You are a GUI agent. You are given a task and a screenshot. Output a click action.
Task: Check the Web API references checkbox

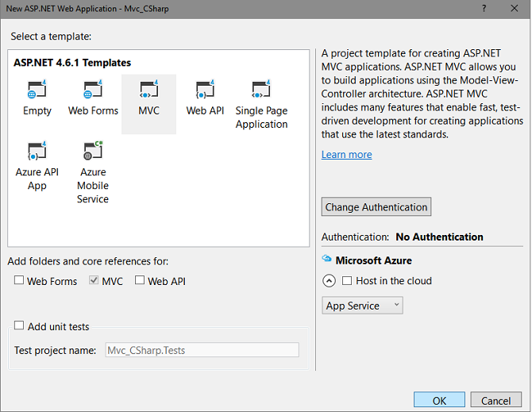(140, 280)
